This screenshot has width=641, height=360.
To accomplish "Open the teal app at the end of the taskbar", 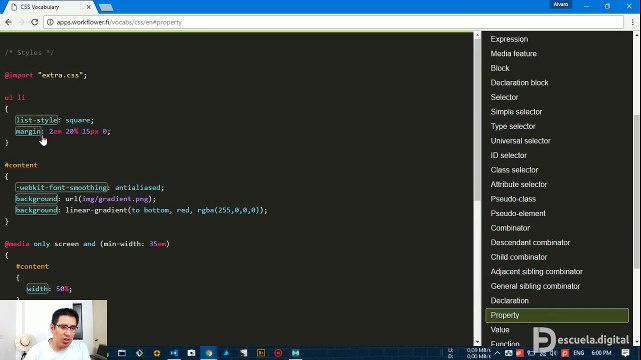I will pos(296,353).
